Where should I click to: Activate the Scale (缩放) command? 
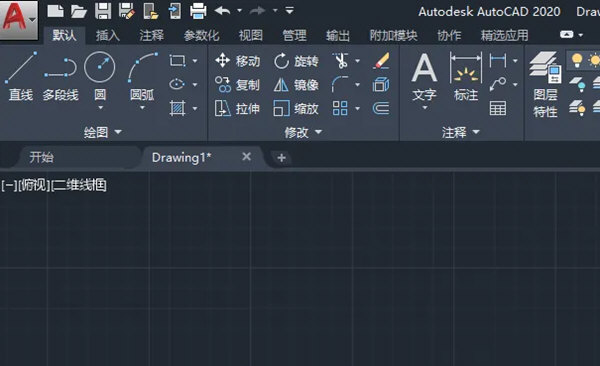point(296,109)
